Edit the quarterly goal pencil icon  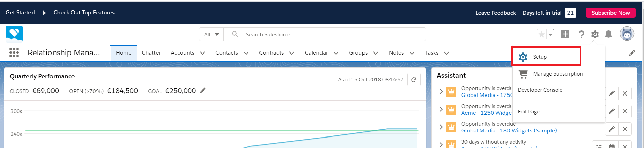coord(203,90)
